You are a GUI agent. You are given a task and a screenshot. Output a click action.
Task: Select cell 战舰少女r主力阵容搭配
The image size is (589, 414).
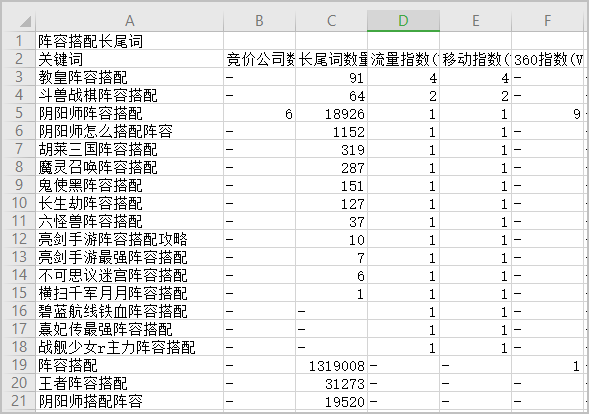(130, 348)
